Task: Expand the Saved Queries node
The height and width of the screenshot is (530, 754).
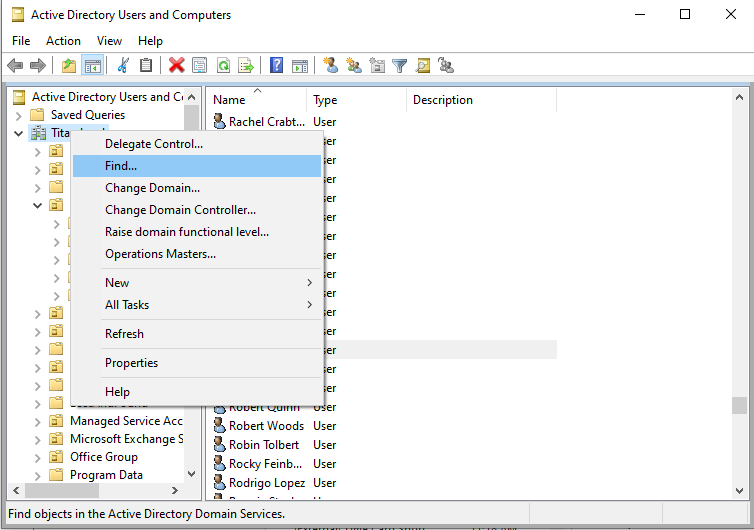Action: click(x=18, y=115)
